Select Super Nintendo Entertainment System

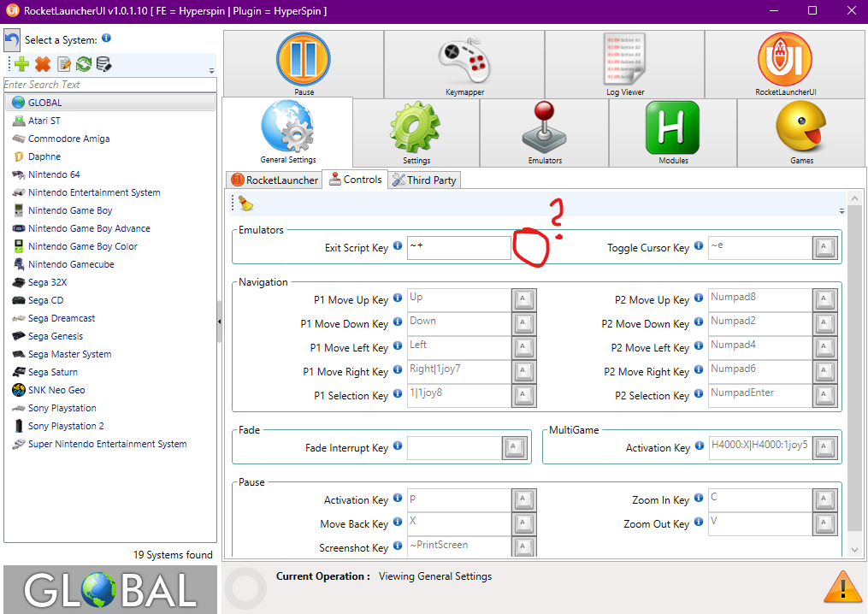tap(110, 444)
